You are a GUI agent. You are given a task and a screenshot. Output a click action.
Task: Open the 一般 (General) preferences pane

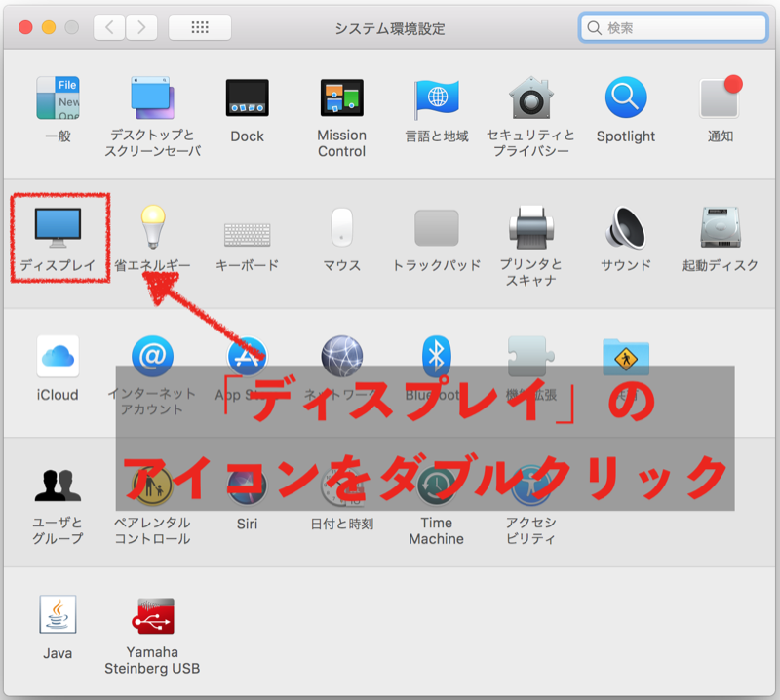[58, 98]
